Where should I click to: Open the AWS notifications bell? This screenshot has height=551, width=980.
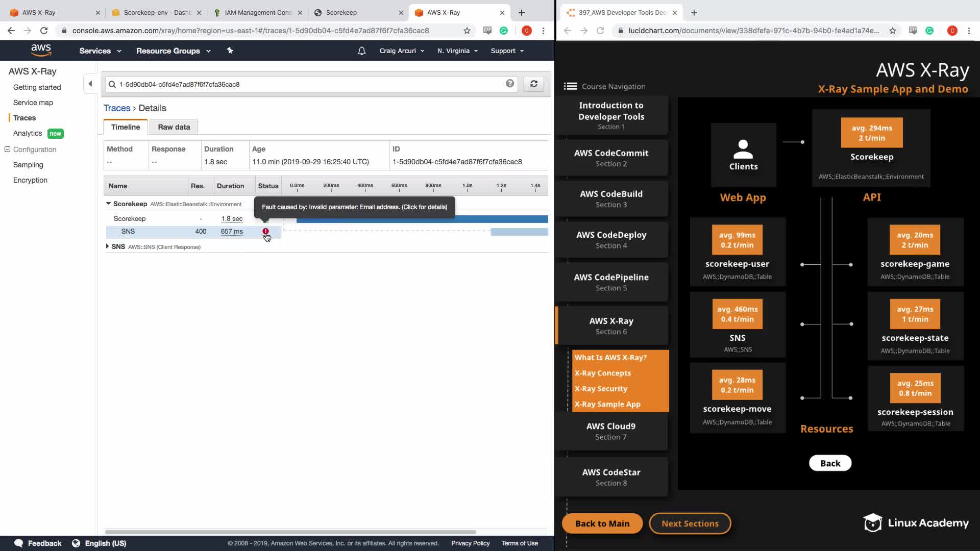pos(361,51)
